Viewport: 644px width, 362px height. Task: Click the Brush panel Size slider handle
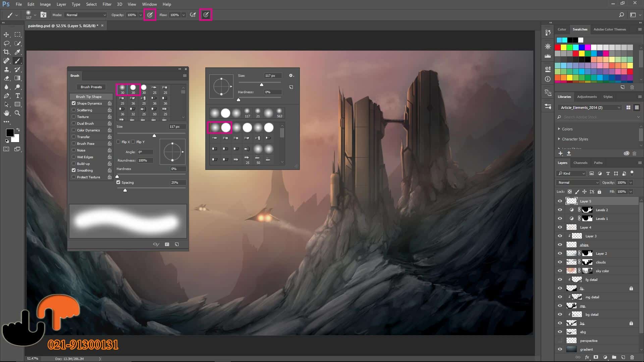pyautogui.click(x=154, y=135)
